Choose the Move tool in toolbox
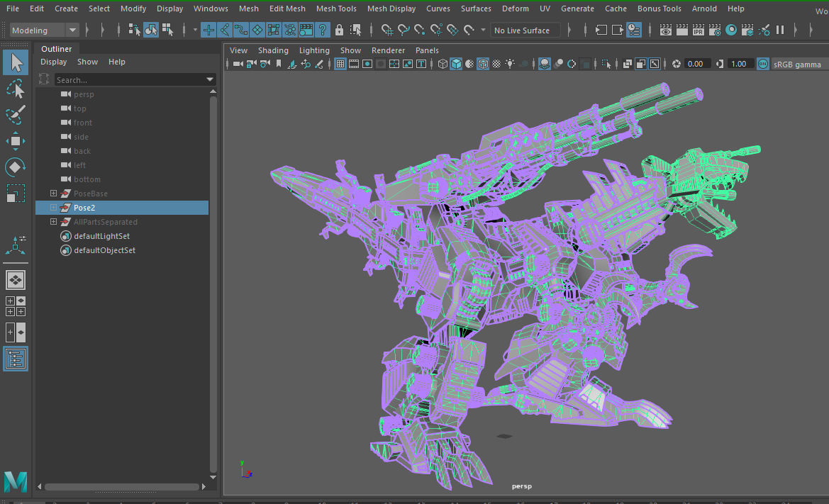Viewport: 829px width, 504px height. tap(16, 141)
